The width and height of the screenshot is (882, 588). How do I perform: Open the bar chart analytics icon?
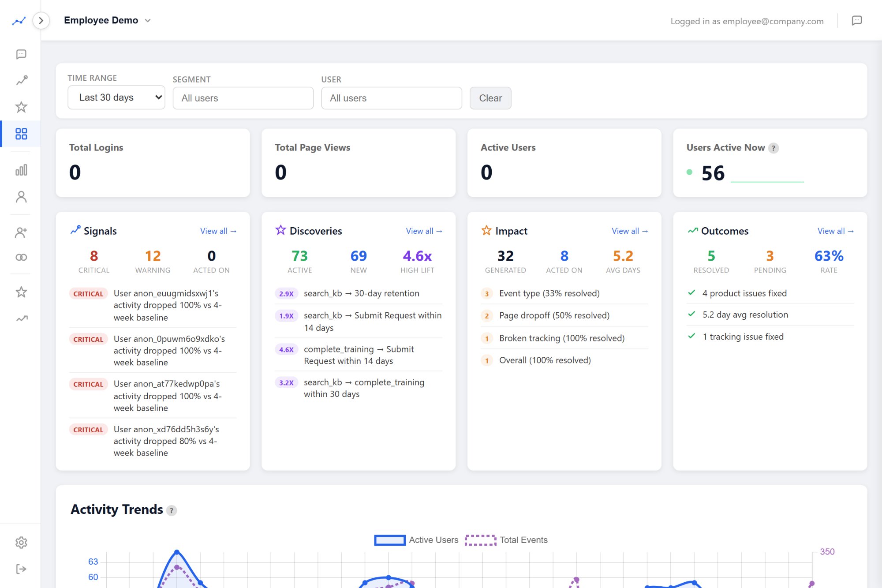click(x=21, y=169)
